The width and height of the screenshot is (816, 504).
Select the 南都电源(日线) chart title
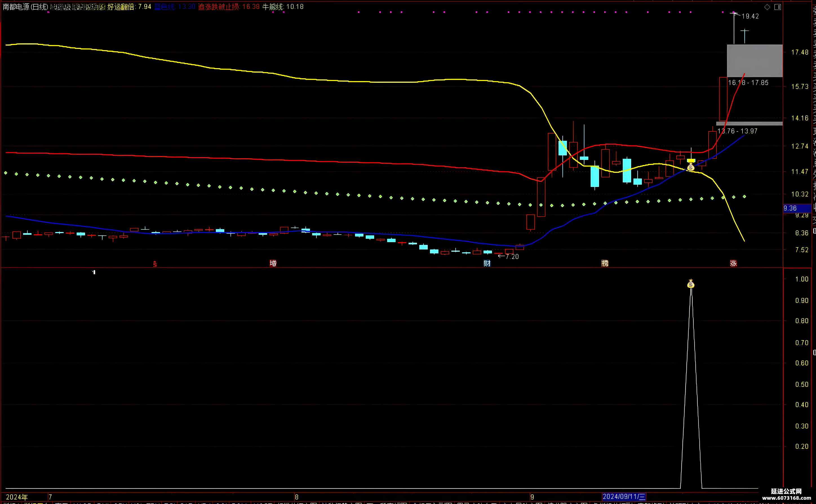point(25,7)
